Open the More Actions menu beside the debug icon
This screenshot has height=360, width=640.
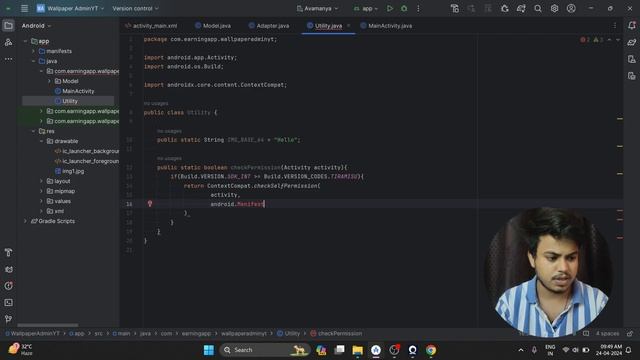(x=418, y=9)
